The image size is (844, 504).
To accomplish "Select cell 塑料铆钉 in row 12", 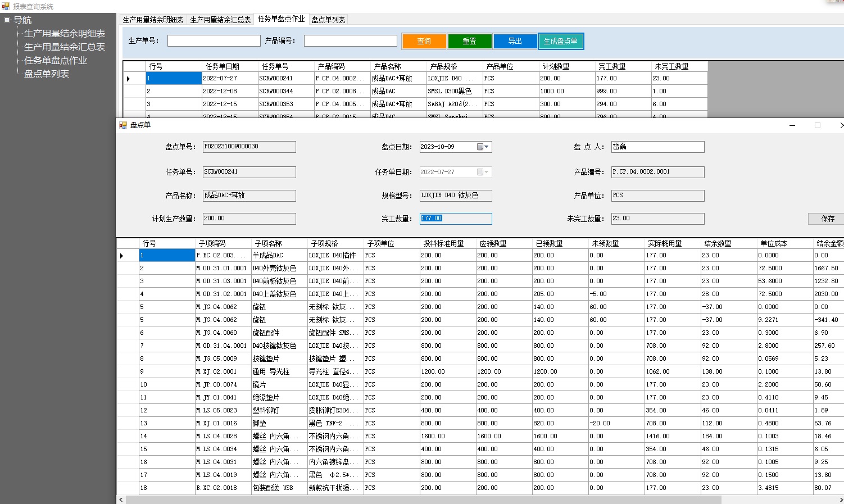I will [x=279, y=411].
